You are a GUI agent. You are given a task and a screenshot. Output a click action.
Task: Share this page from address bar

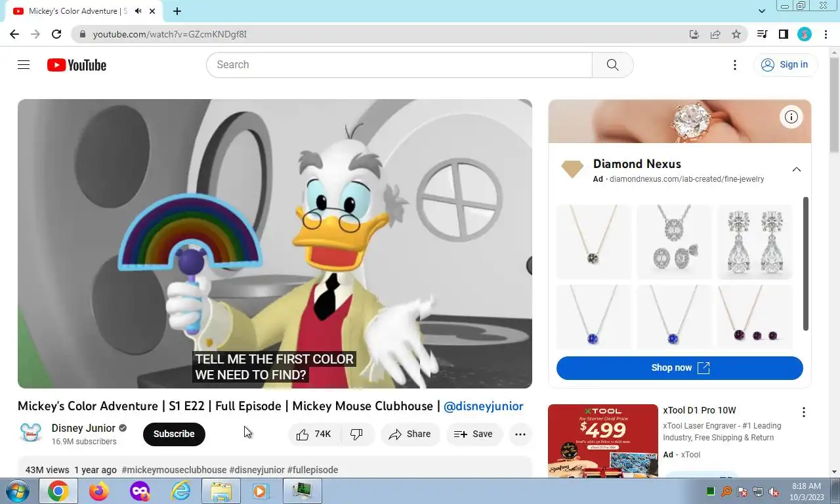click(x=715, y=34)
